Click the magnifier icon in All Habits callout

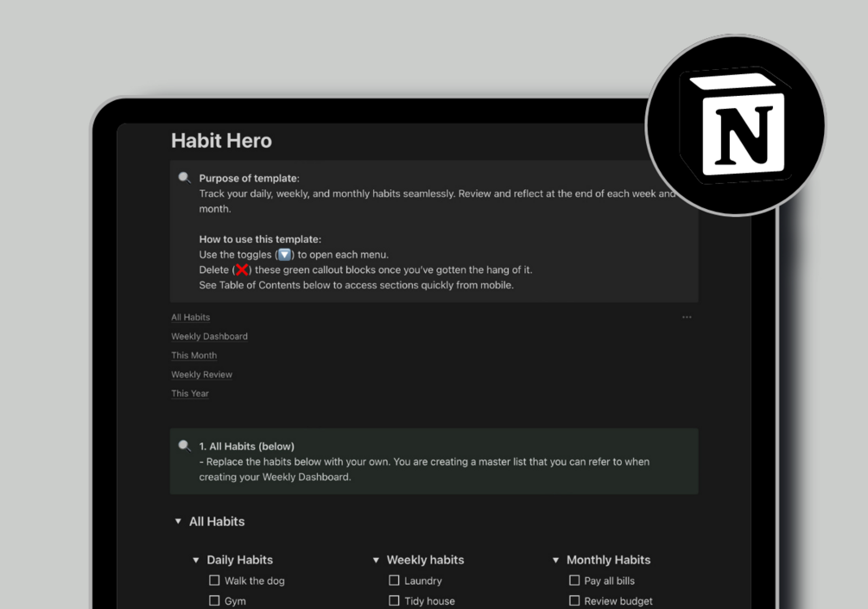coord(184,446)
